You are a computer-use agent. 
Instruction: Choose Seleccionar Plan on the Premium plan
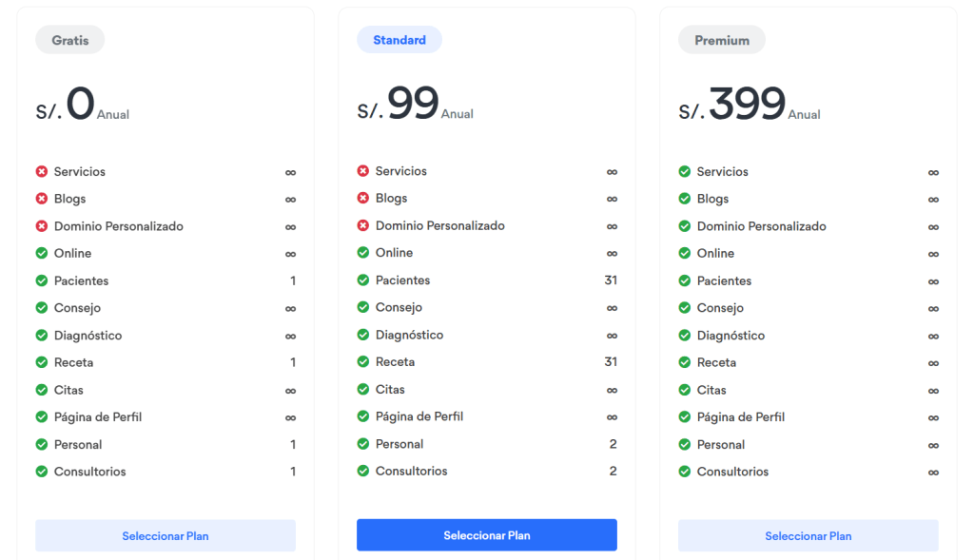[808, 535]
